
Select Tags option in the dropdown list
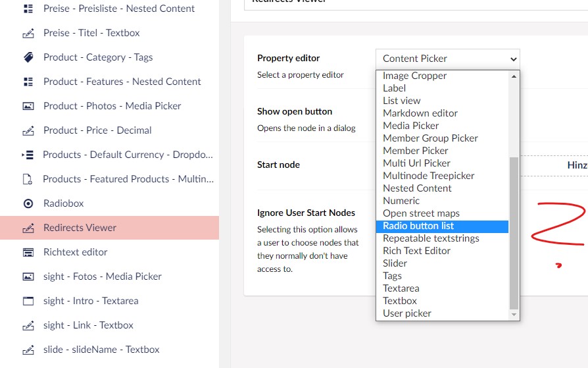442,276
